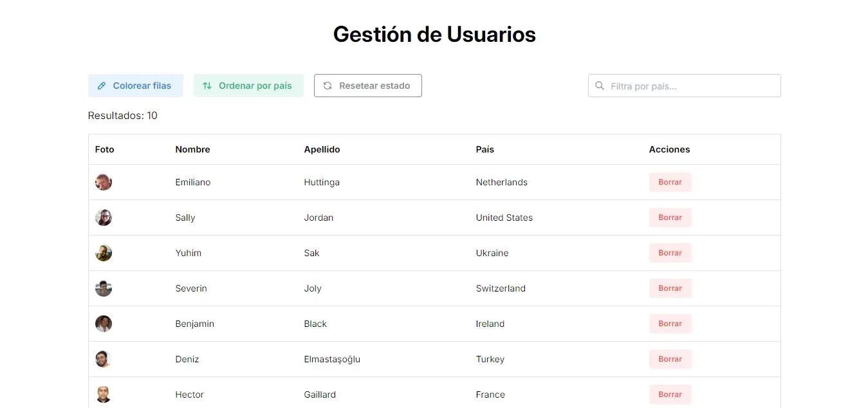This screenshot has height=408, width=868.
Task: Delete the Turkey user via Borrar
Action: [670, 359]
